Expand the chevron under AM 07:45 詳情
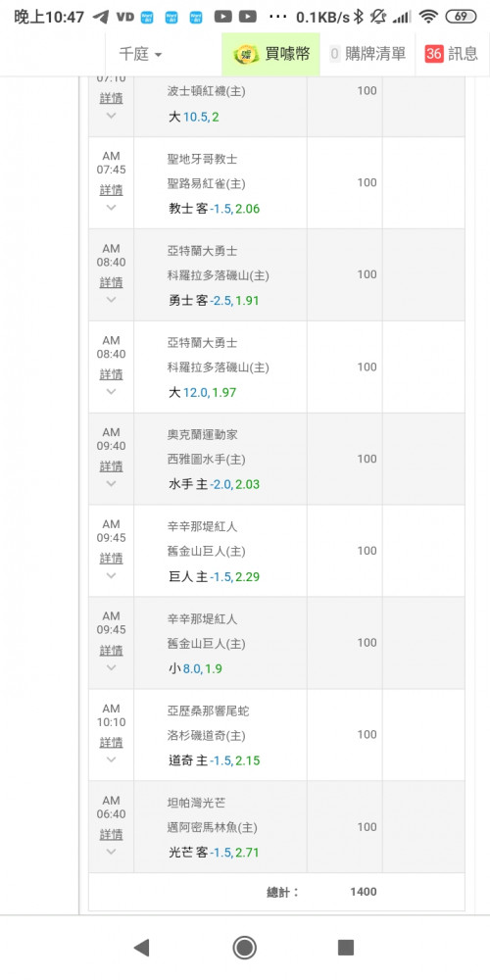Viewport: 490px width, 980px height. [x=112, y=207]
